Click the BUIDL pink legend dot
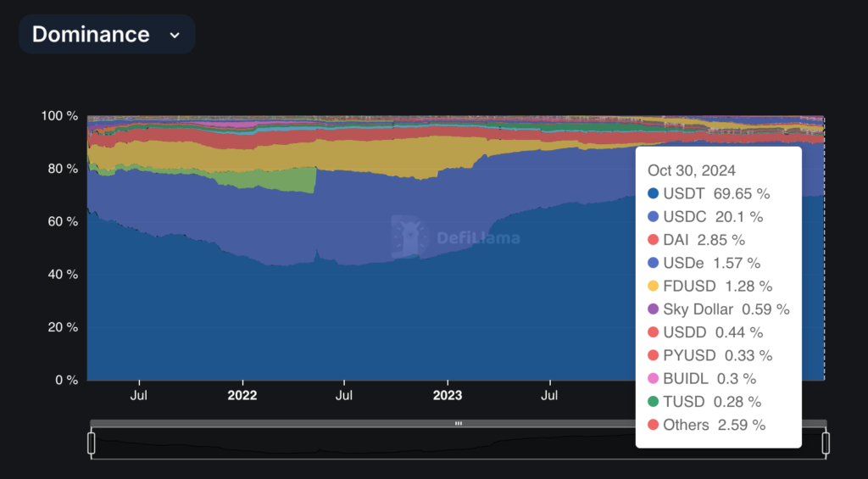This screenshot has width=868, height=479. (x=653, y=378)
